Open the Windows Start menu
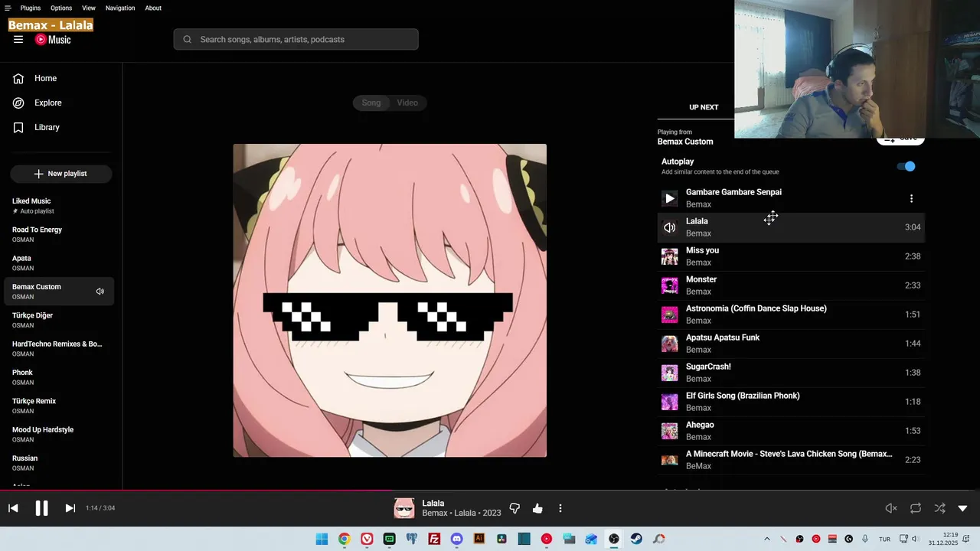Image resolution: width=980 pixels, height=551 pixels. [x=322, y=539]
